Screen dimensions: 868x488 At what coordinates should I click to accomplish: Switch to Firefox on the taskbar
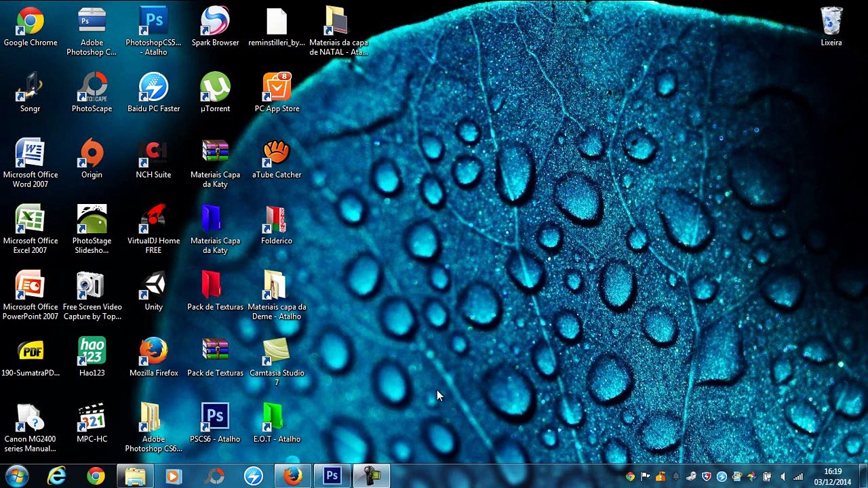pyautogui.click(x=293, y=476)
